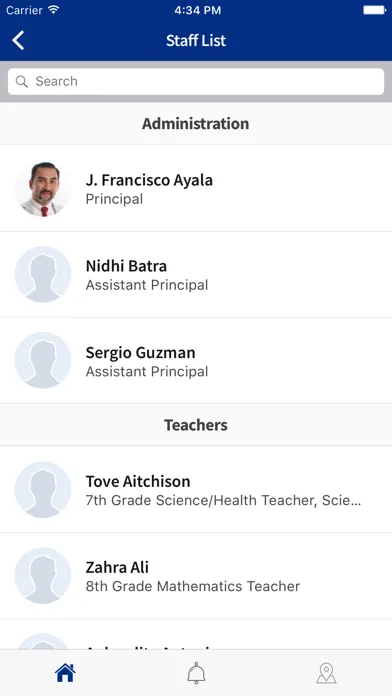Viewport: 392px width, 696px height.
Task: Tap J. Francisco Ayala's profile photo
Action: pos(43,189)
